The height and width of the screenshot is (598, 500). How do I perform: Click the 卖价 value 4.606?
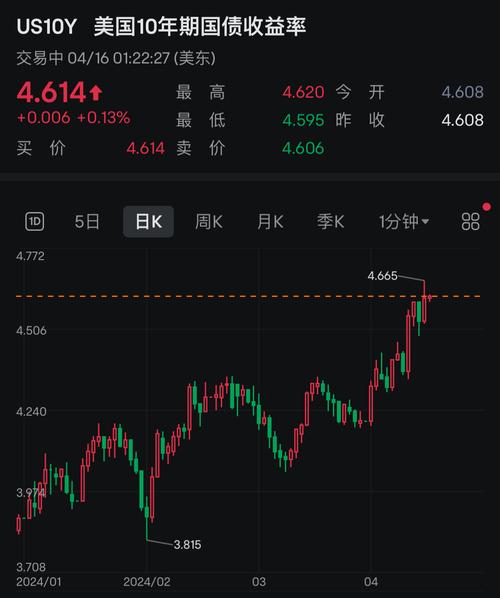pos(303,148)
